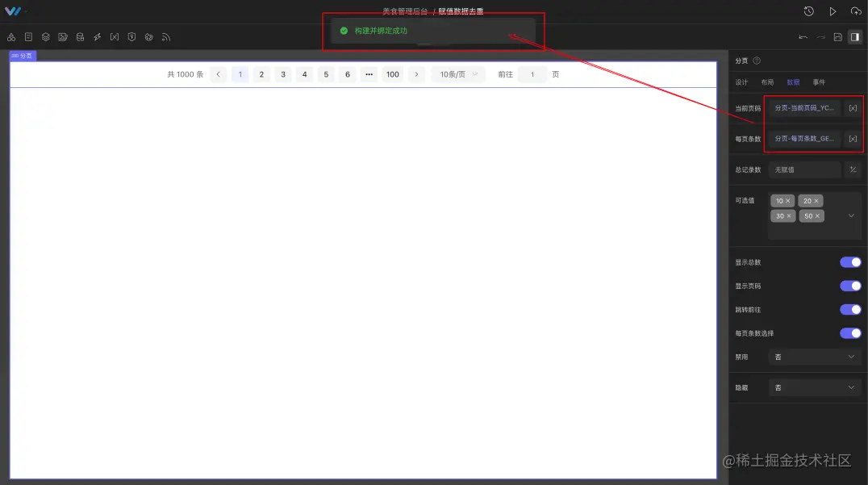Open the dropdown arrow beside the logo

pyautogui.click(x=26, y=11)
